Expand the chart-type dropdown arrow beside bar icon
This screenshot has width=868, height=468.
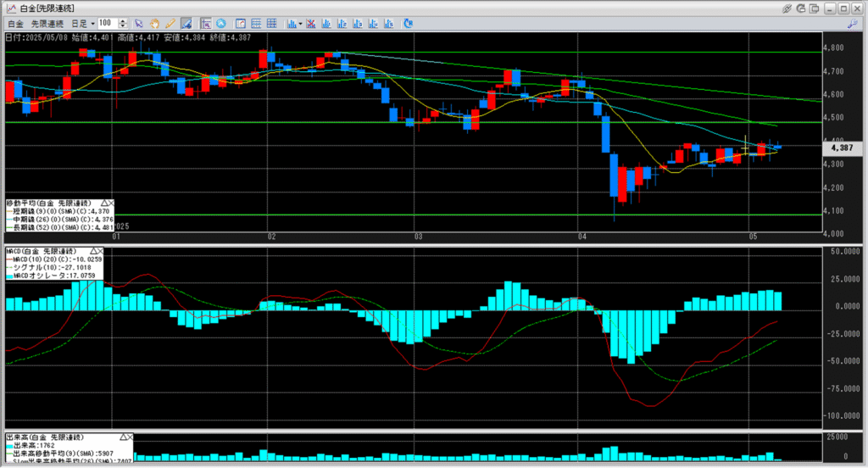300,24
